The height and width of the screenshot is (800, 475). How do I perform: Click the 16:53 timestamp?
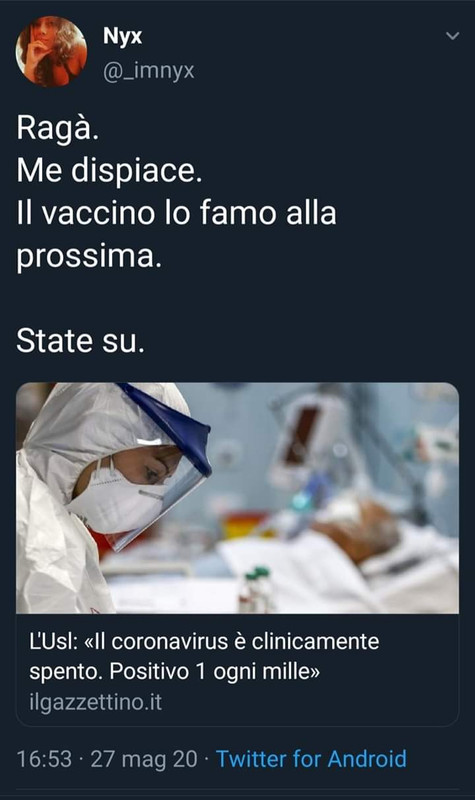(44, 759)
